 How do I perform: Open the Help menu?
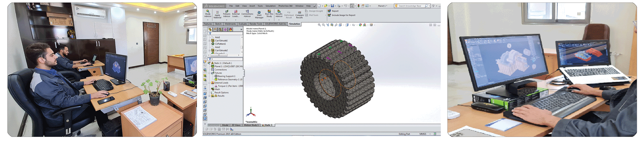pyautogui.click(x=308, y=6)
